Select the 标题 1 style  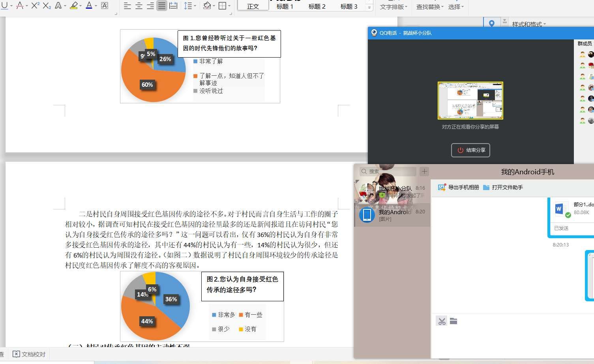point(285,6)
